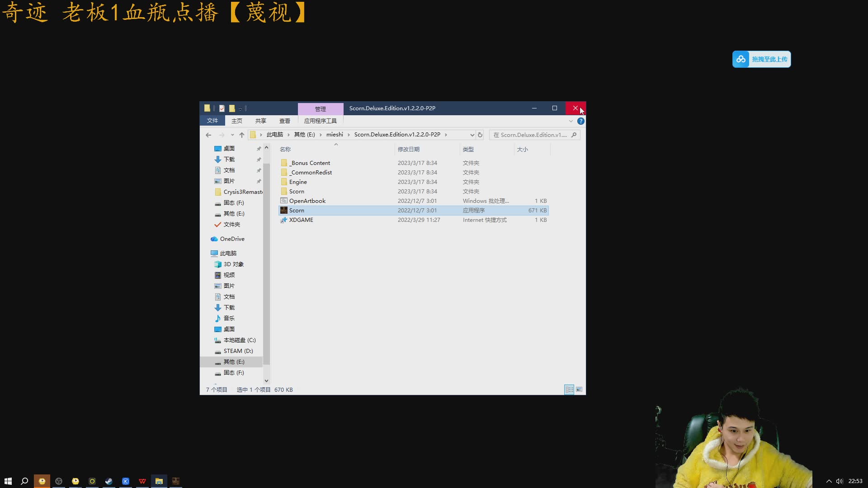This screenshot has width=868, height=488.
Task: Refresh the current folder view
Action: click(x=480, y=135)
